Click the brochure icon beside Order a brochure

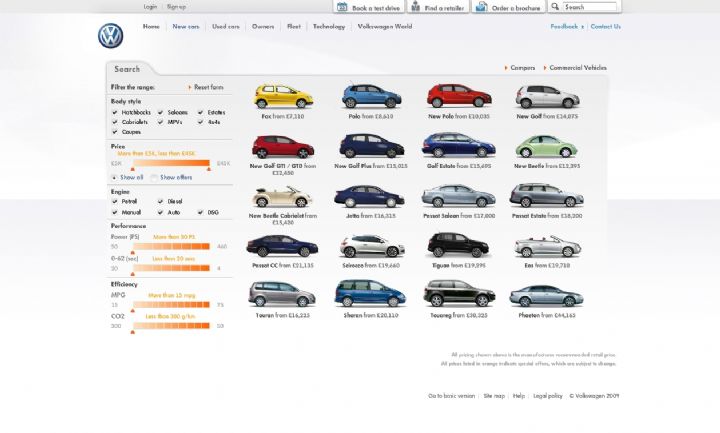481,6
